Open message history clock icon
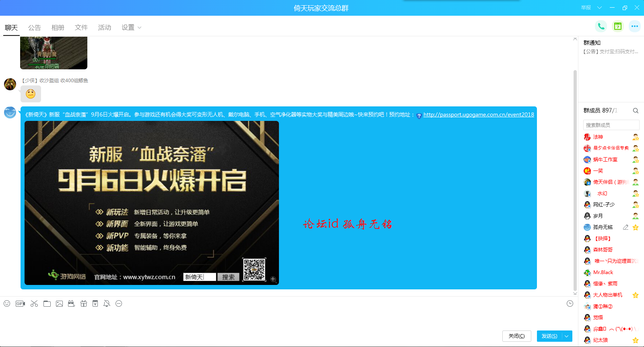 (x=570, y=303)
